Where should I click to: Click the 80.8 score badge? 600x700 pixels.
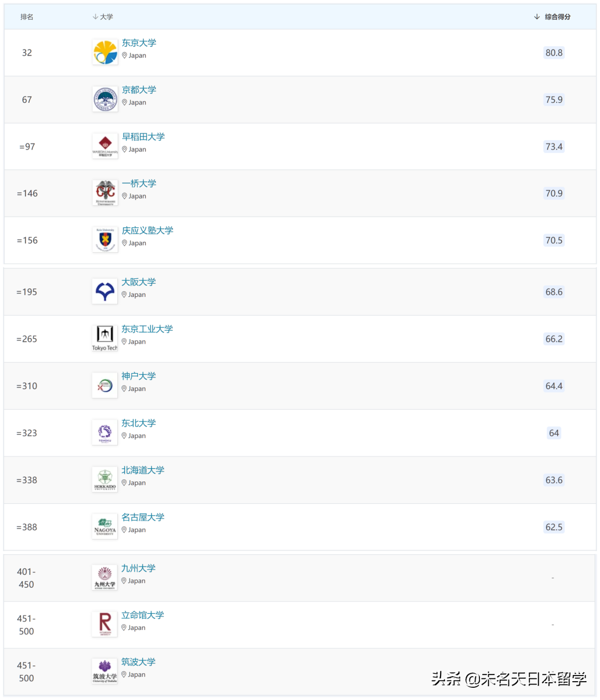[x=554, y=53]
